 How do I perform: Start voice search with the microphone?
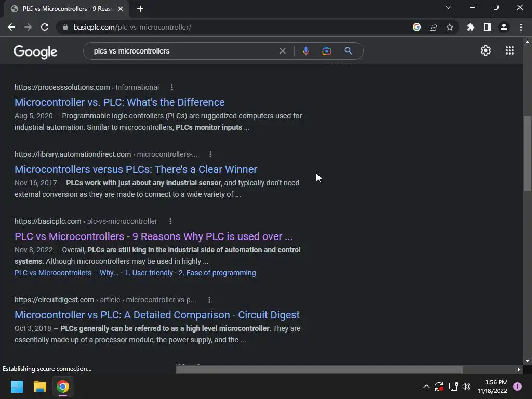point(305,51)
